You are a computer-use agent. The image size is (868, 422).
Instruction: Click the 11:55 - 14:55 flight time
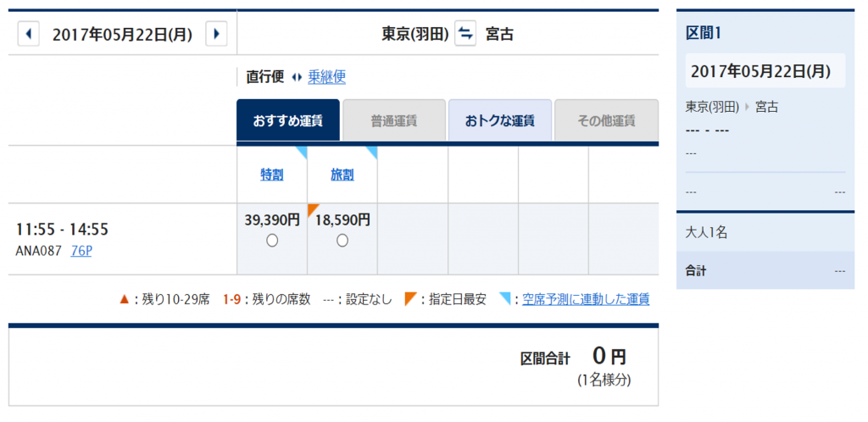(x=62, y=229)
